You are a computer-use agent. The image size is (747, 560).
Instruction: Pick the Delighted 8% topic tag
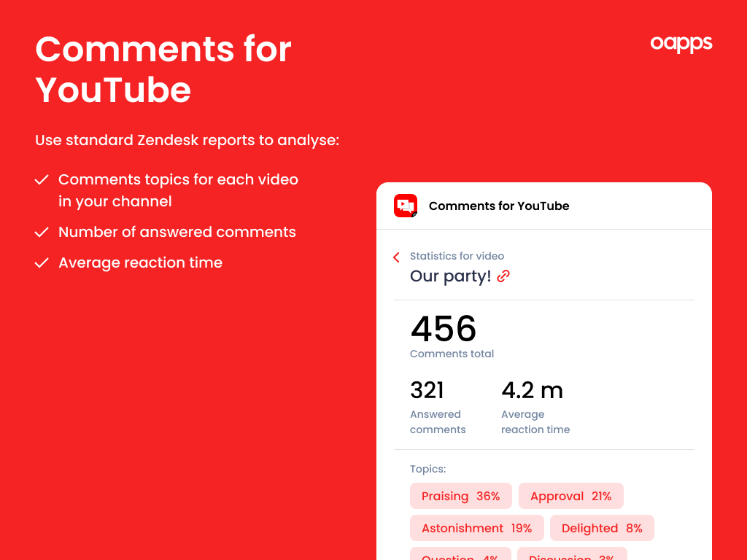[601, 528]
